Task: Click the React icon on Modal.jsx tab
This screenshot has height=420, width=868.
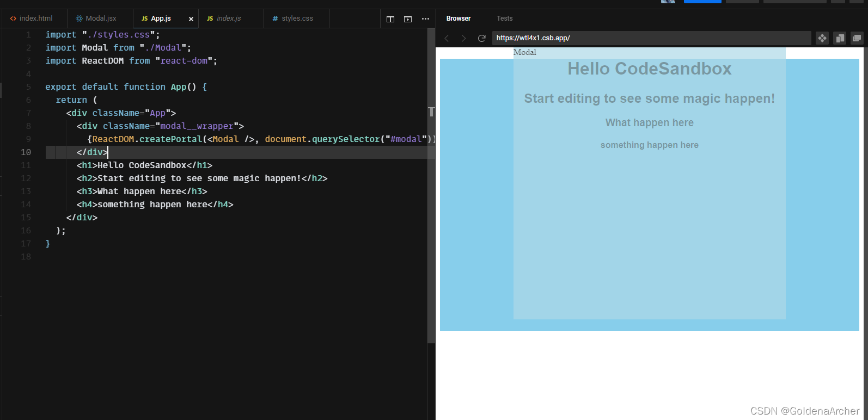Action: click(79, 18)
